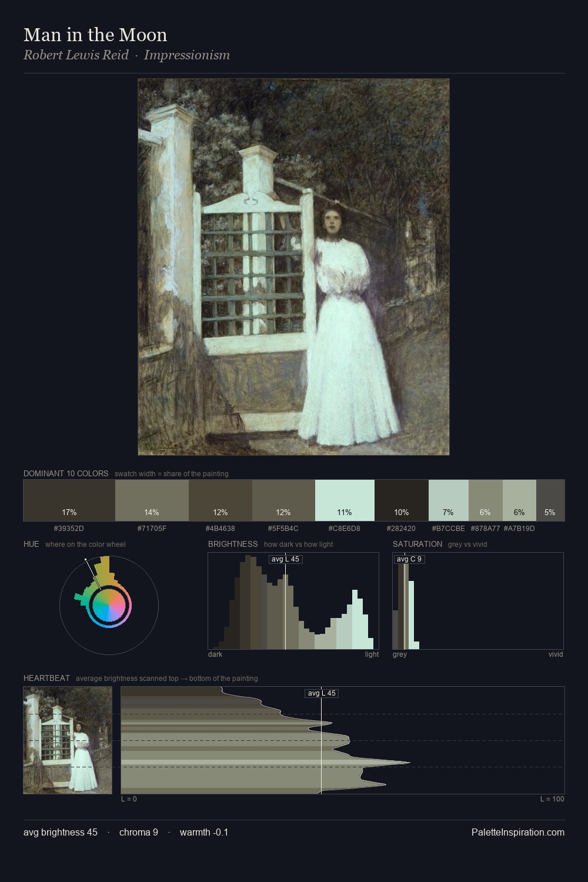Screen dimensions: 588x882
Task: Click the 'vivid' axis label
Action: [556, 654]
